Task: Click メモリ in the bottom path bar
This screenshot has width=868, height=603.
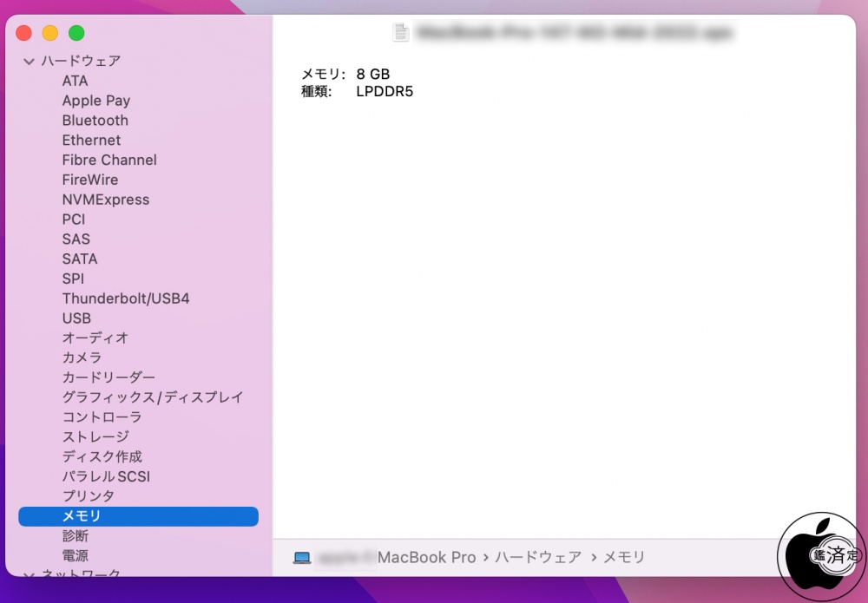Action: [624, 557]
